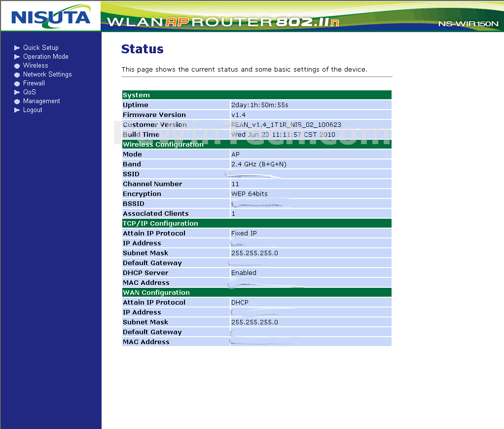Click the Status page heading
The height and width of the screenshot is (429, 504).
[x=143, y=49]
